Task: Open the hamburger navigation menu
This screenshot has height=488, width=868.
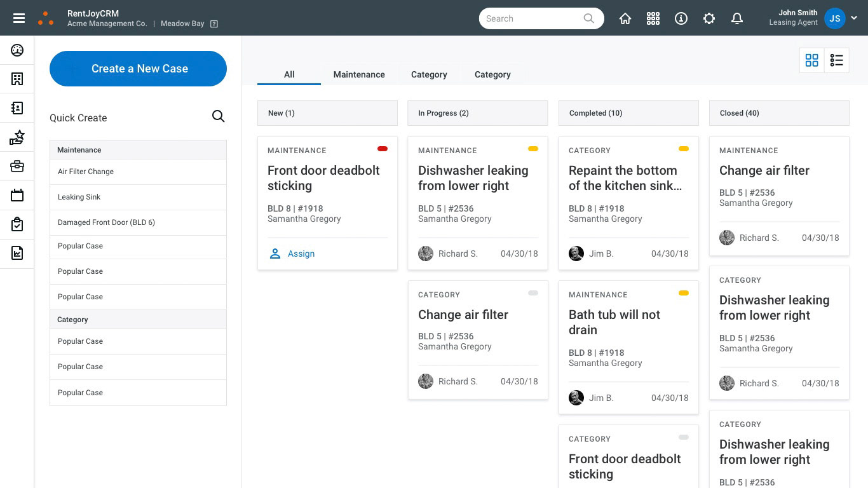Action: pyautogui.click(x=19, y=18)
